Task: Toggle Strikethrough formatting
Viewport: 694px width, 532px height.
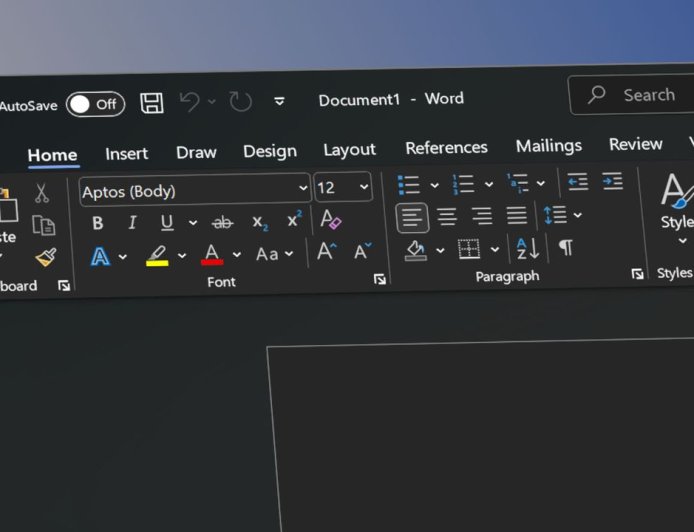Action: [222, 222]
